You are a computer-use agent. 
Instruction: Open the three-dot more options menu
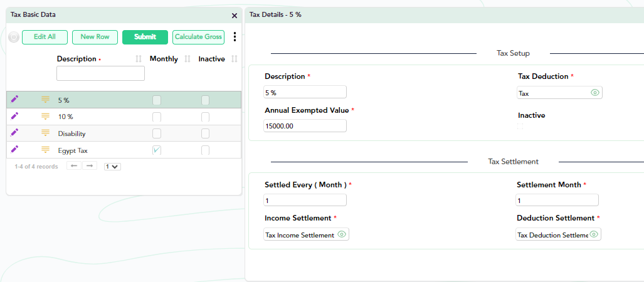coord(235,37)
